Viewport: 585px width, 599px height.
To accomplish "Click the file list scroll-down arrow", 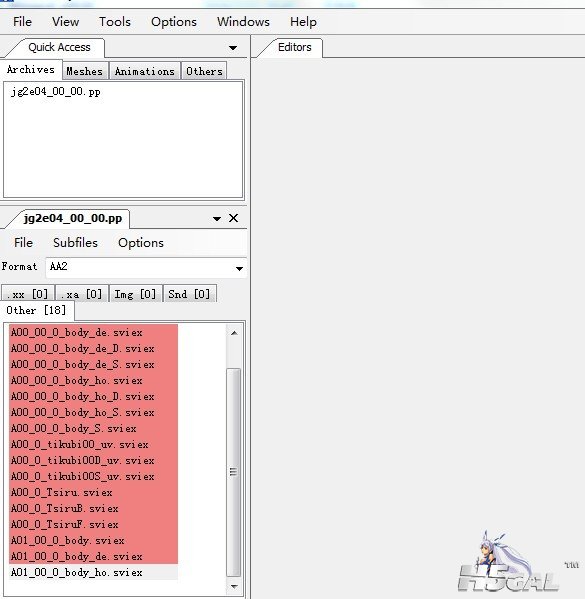I will (x=234, y=586).
